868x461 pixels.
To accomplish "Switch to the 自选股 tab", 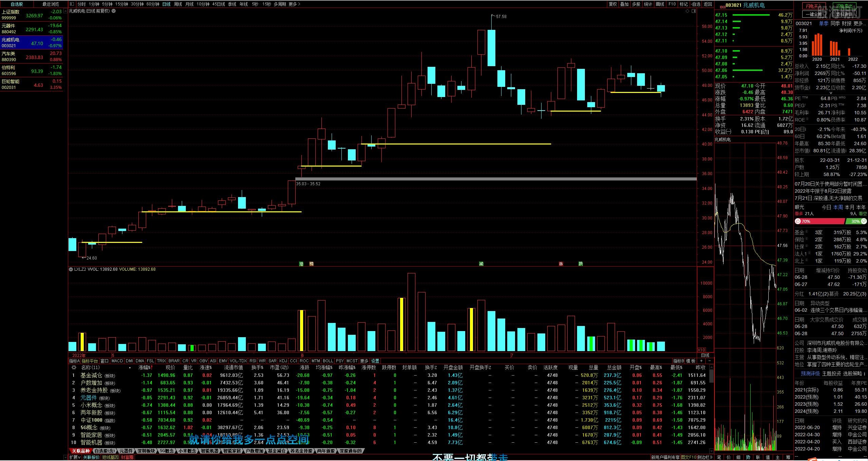I will point(17,4).
